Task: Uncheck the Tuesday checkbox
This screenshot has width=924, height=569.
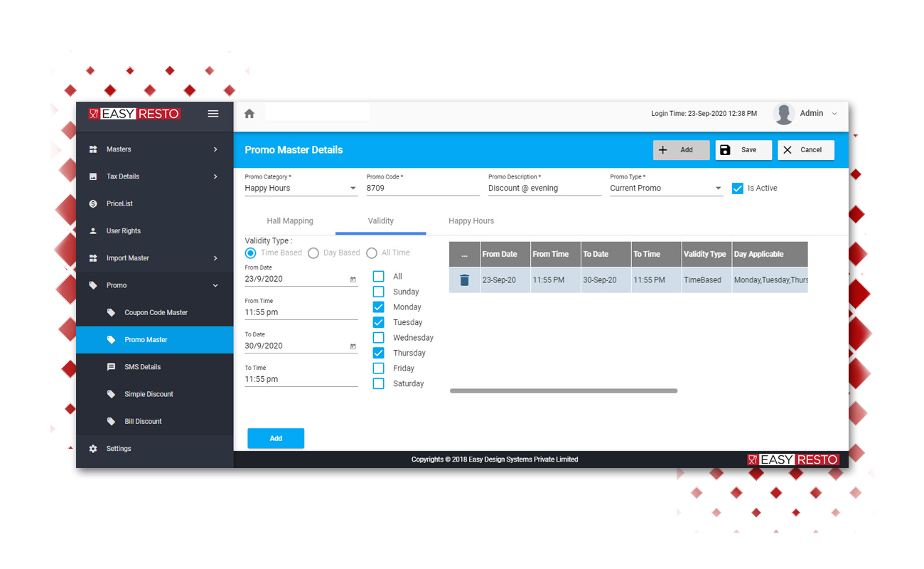Action: click(x=379, y=322)
